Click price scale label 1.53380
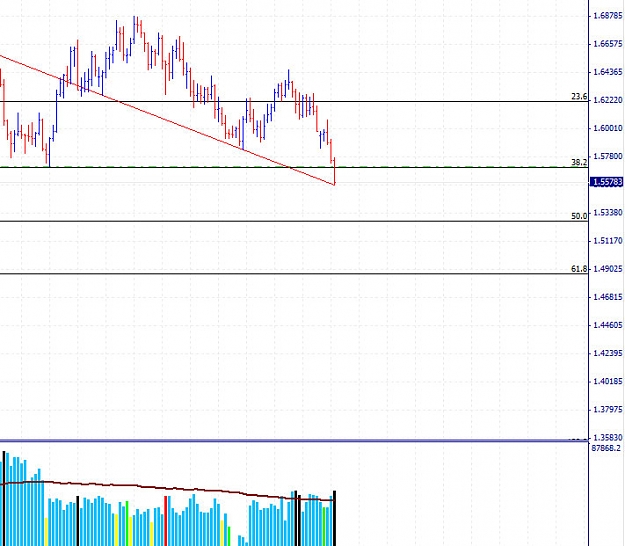Image resolution: width=625 pixels, height=546 pixels. click(608, 212)
